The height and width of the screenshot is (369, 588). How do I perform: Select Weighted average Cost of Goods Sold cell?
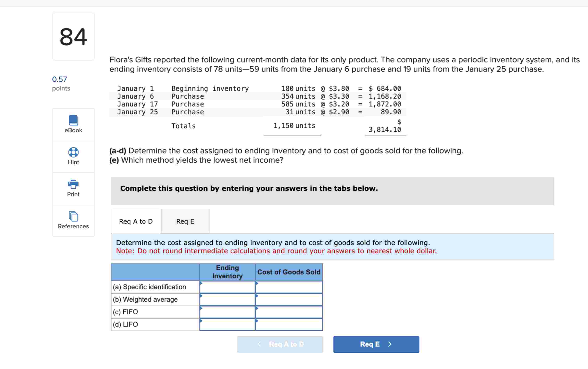coord(289,299)
